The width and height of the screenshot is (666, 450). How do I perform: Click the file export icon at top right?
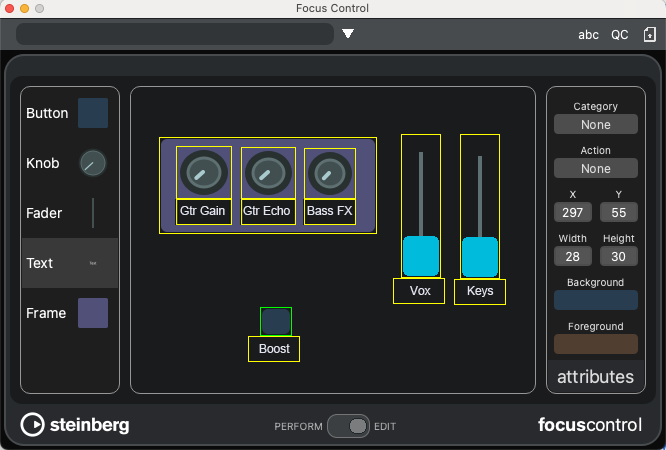coord(649,34)
